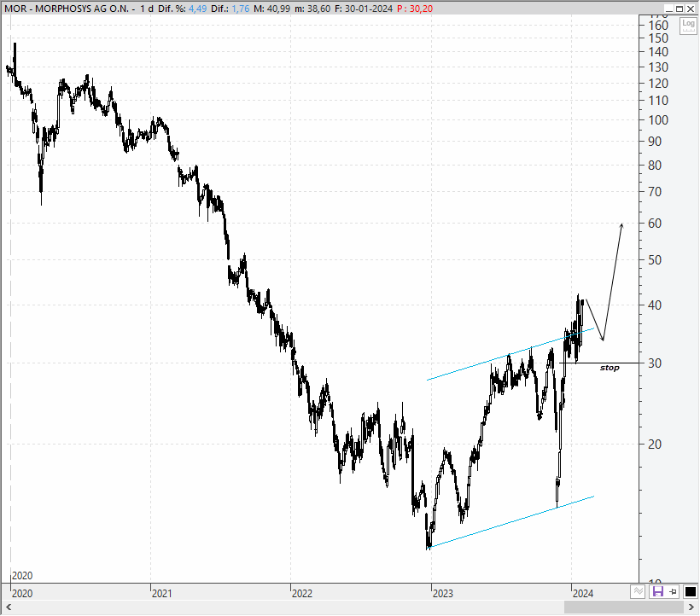Screen dimensions: 700x616
Task: Click the 90 price axis label
Action: pos(655,142)
